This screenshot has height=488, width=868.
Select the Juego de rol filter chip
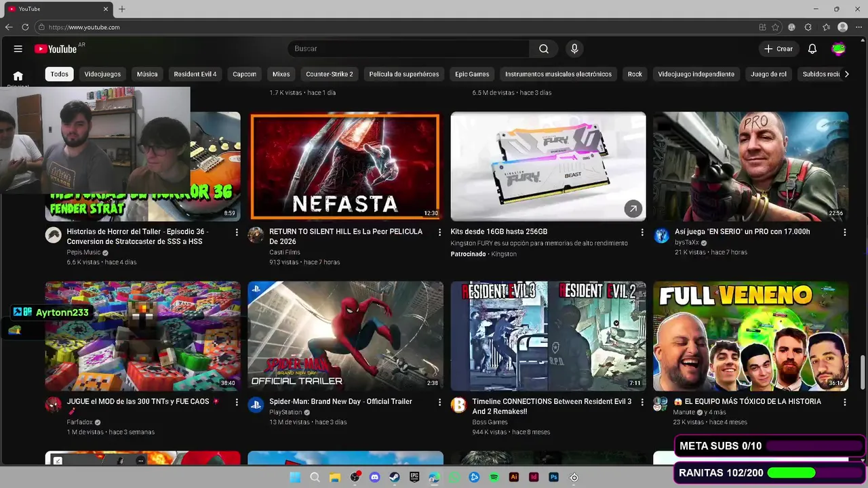(769, 74)
